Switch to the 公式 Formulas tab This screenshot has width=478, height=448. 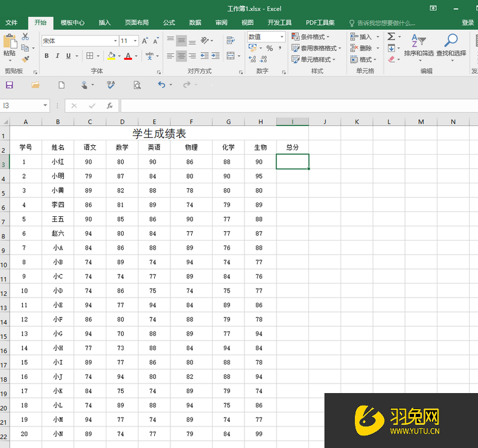[169, 23]
